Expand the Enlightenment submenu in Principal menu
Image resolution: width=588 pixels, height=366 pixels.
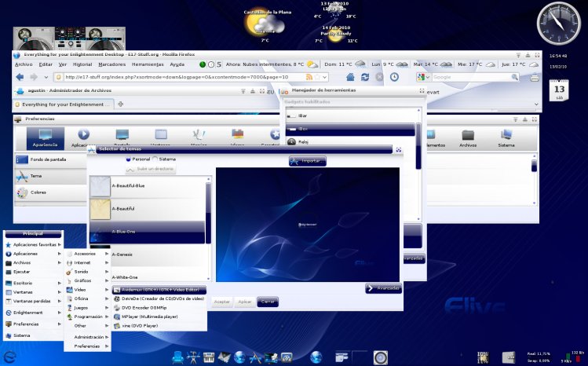pyautogui.click(x=33, y=313)
